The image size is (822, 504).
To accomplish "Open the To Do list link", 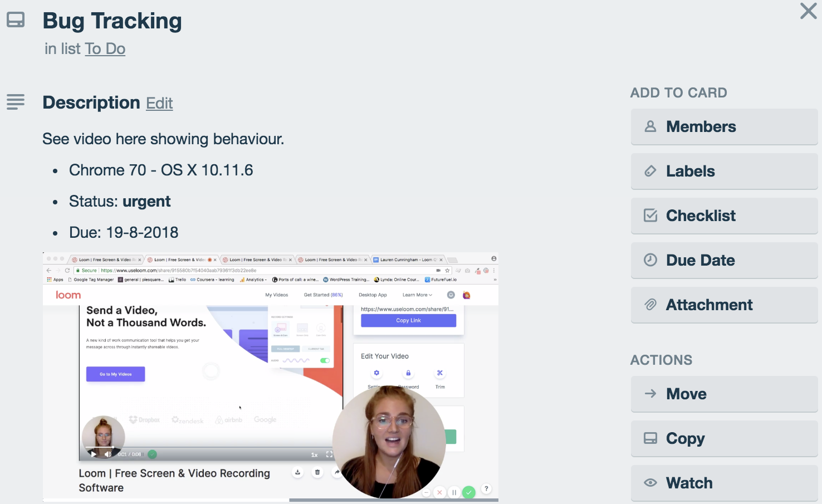I will (105, 49).
